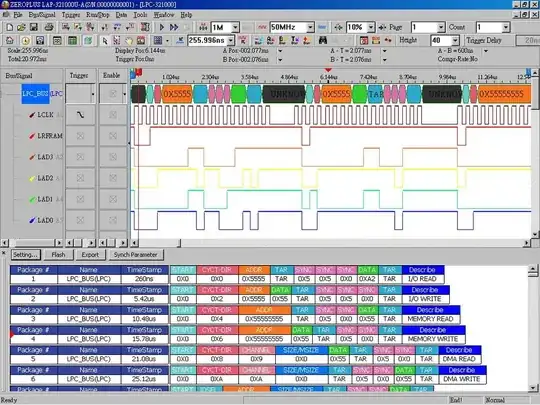
Task: Select the hand pan tool
Action: tap(129, 41)
